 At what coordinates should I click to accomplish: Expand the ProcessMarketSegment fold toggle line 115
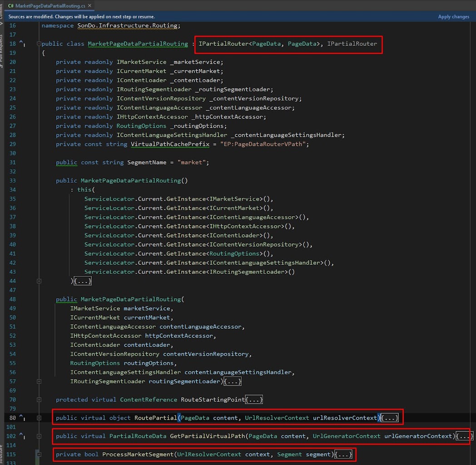pos(39,455)
